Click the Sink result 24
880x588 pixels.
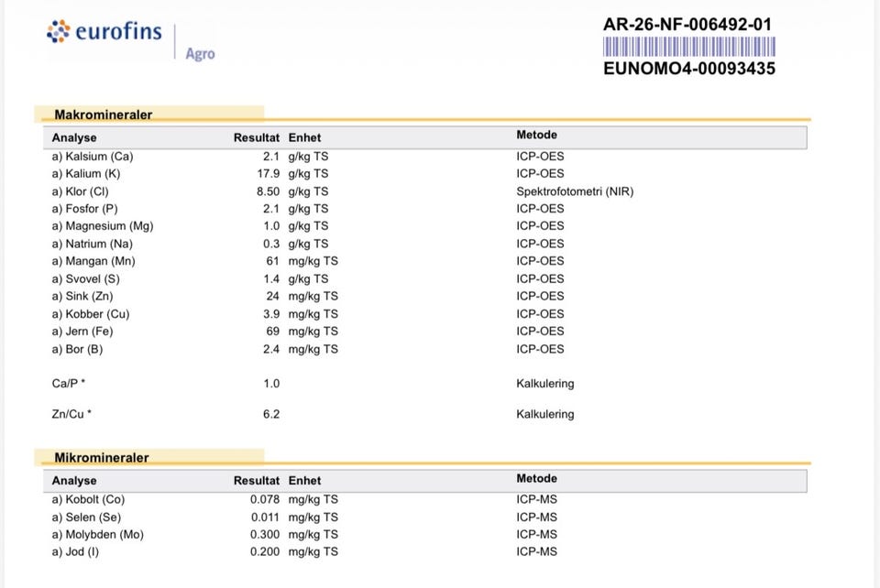(x=273, y=297)
